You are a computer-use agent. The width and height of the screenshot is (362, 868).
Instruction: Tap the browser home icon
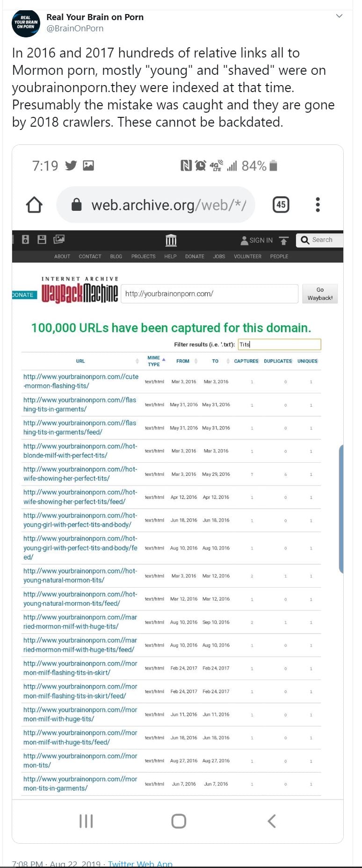pyautogui.click(x=34, y=205)
